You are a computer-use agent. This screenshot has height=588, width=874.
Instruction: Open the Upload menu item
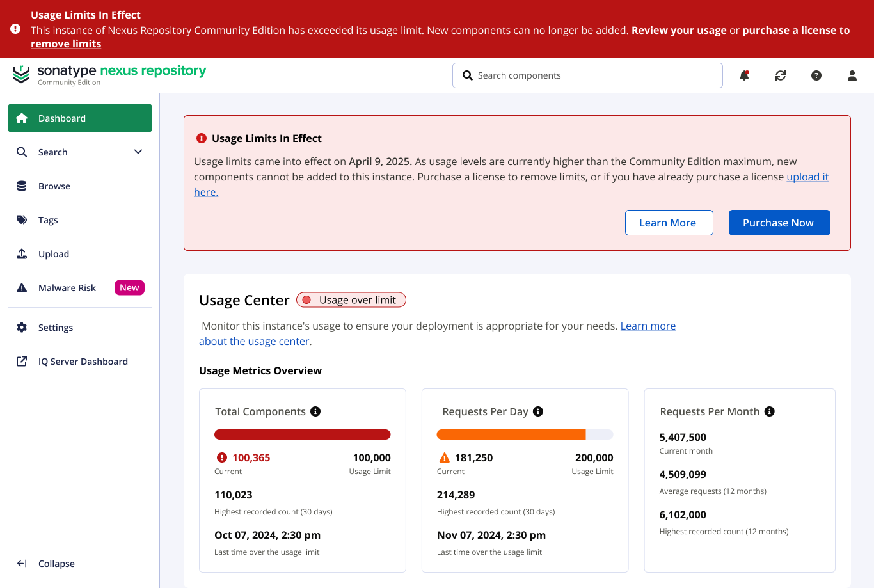point(80,254)
